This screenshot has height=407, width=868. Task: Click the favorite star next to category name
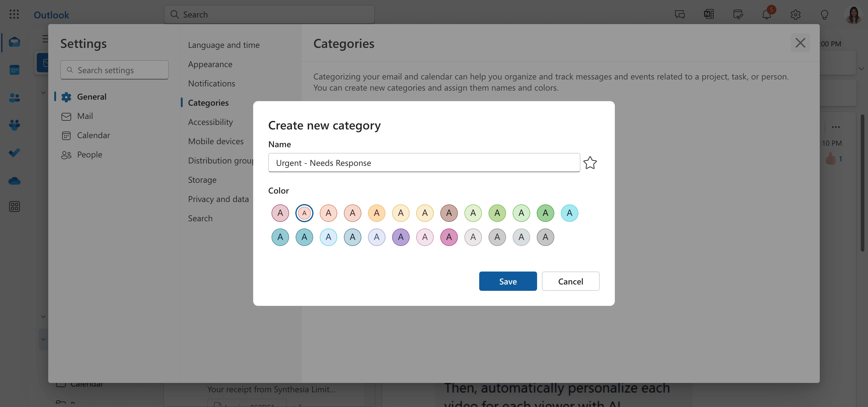point(590,163)
